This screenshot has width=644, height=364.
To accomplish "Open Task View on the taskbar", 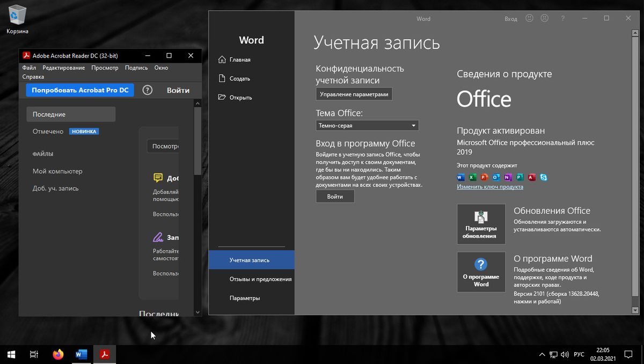I will 33,354.
